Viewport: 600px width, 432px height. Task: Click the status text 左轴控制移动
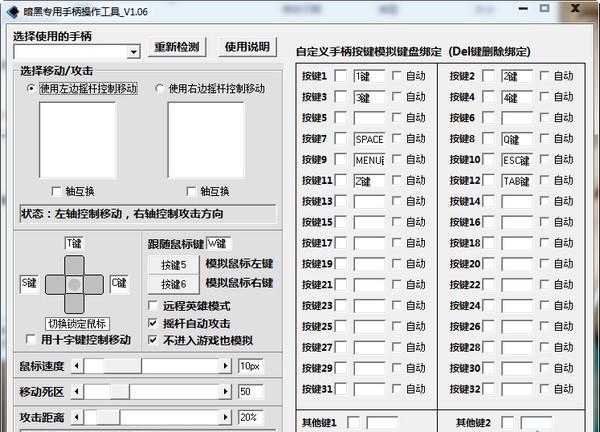tap(88, 214)
